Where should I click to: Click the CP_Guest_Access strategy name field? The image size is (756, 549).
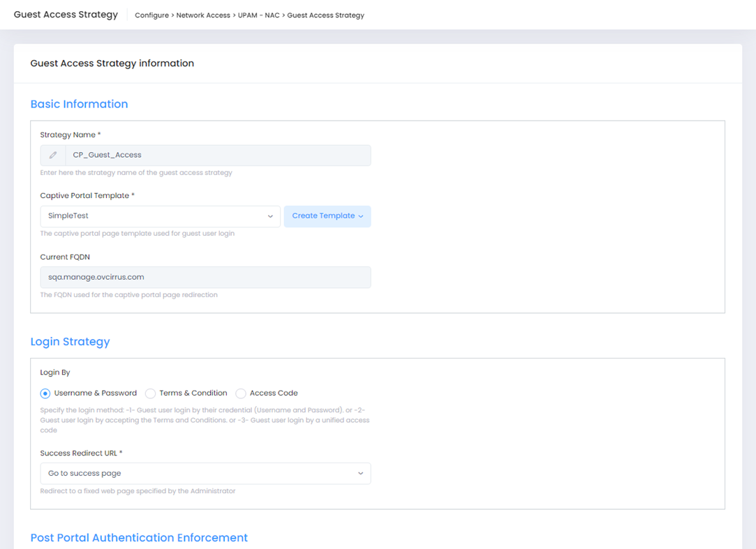pos(218,155)
